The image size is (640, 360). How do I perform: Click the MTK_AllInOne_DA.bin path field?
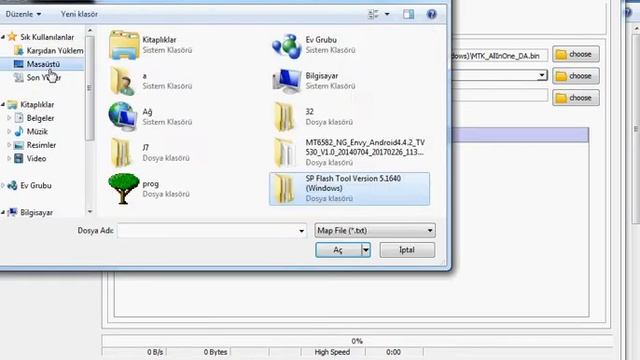click(x=500, y=56)
